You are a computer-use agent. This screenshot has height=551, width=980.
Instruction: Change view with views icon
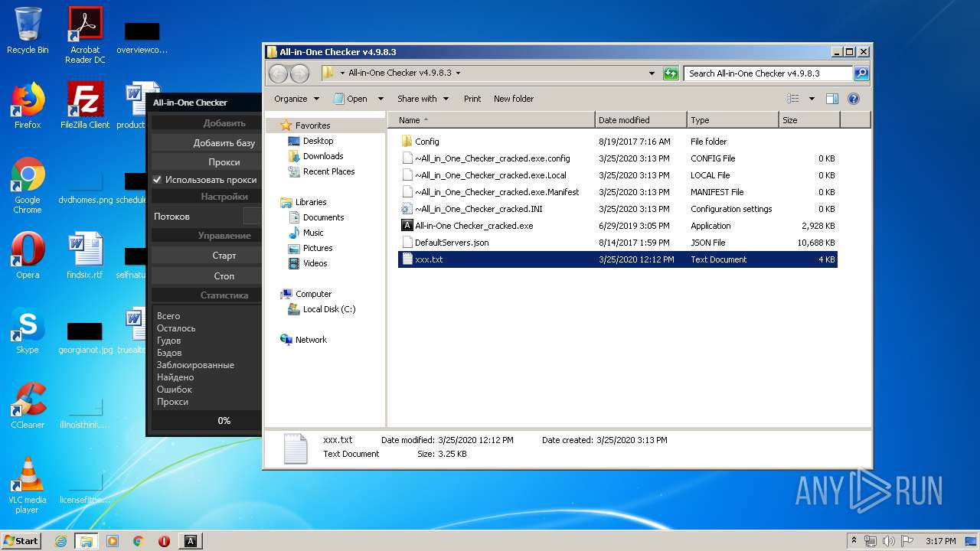coord(793,99)
